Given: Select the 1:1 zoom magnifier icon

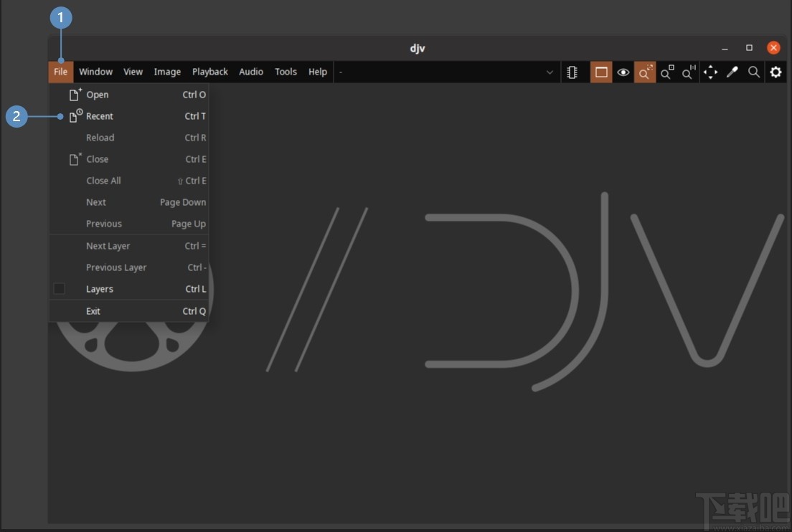Looking at the screenshot, I should pyautogui.click(x=687, y=72).
